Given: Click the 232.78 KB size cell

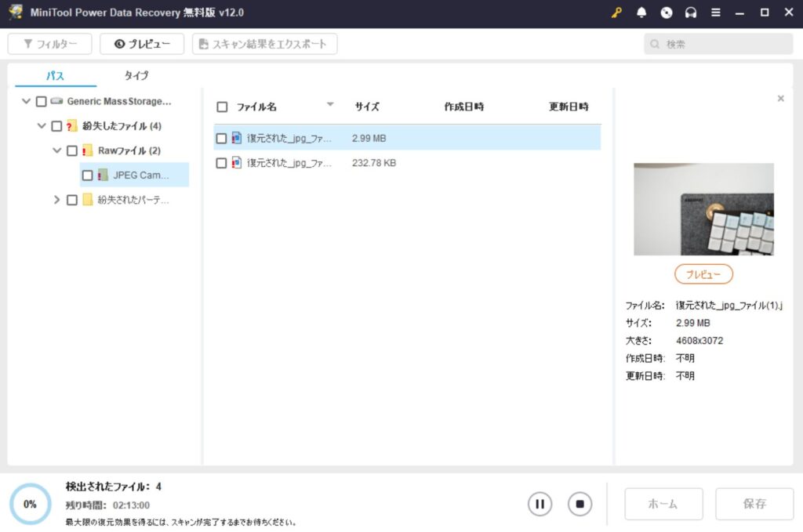Looking at the screenshot, I should point(374,163).
